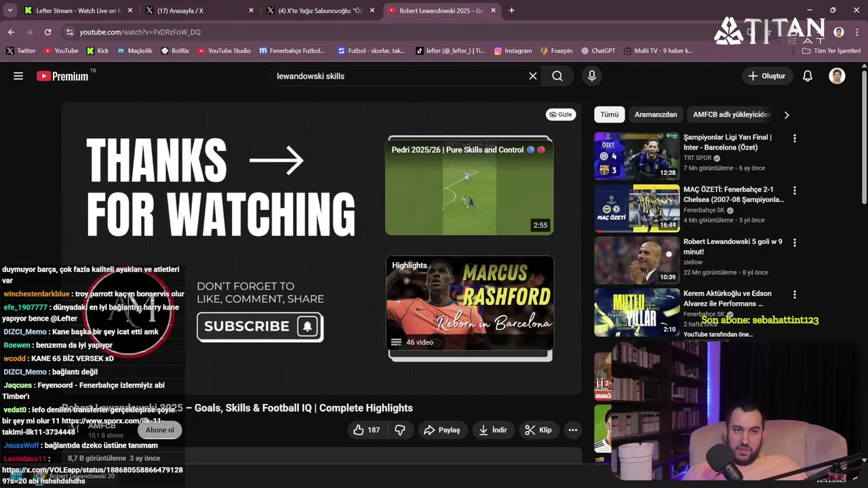Click the TRT SPOR channel name
Viewport: 868px width, 488px height.
coord(697,158)
